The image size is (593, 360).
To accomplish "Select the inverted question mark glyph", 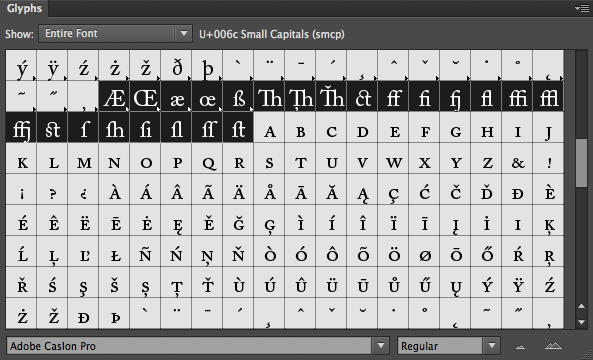I will pyautogui.click(x=83, y=189).
